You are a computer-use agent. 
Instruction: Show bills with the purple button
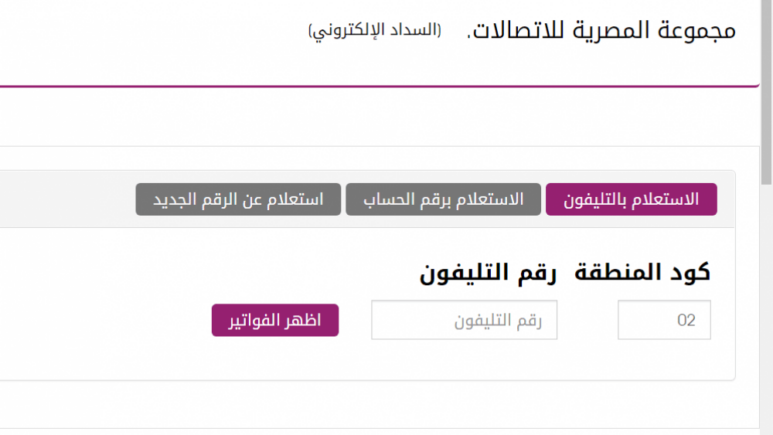pyautogui.click(x=275, y=320)
